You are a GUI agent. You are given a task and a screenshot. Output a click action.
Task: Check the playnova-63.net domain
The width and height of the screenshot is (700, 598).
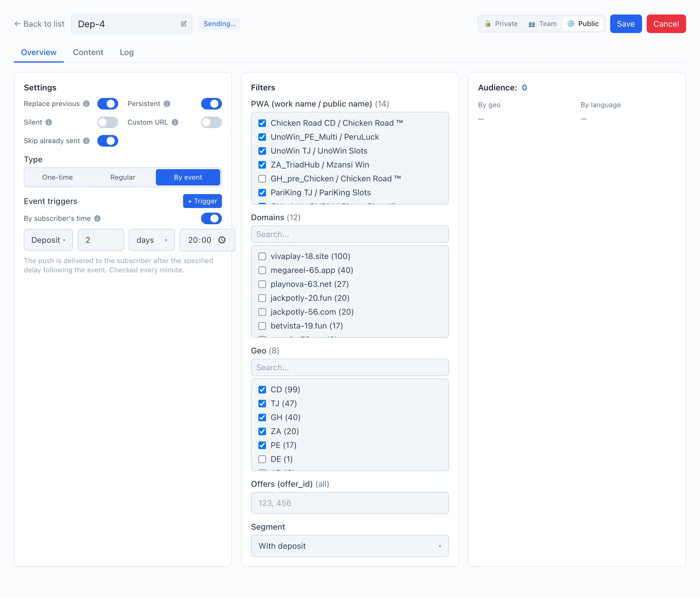(262, 284)
